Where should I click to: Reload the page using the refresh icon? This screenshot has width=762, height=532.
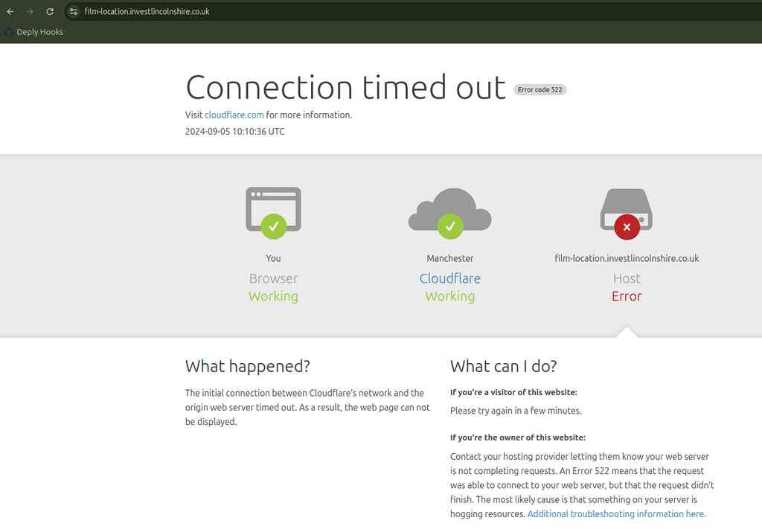pyautogui.click(x=50, y=11)
